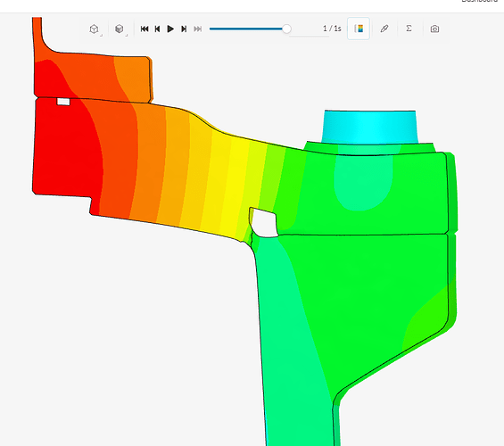Click the blue filled timeline track
The width and height of the screenshot is (504, 446).
pyautogui.click(x=246, y=29)
